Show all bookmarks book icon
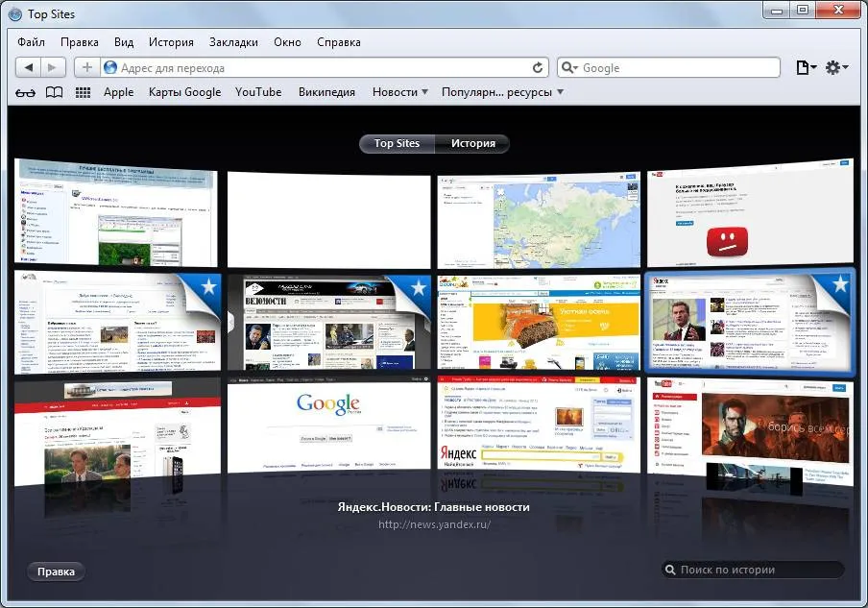Image resolution: width=868 pixels, height=608 pixels. point(54,92)
